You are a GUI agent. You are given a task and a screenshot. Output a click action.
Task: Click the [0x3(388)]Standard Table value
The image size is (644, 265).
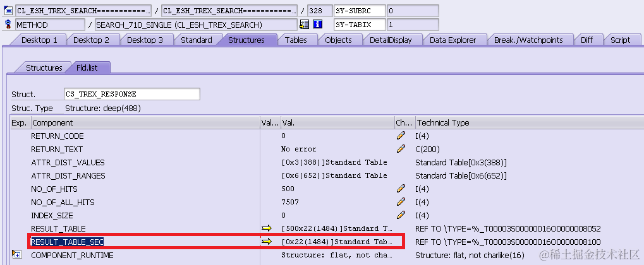(334, 162)
